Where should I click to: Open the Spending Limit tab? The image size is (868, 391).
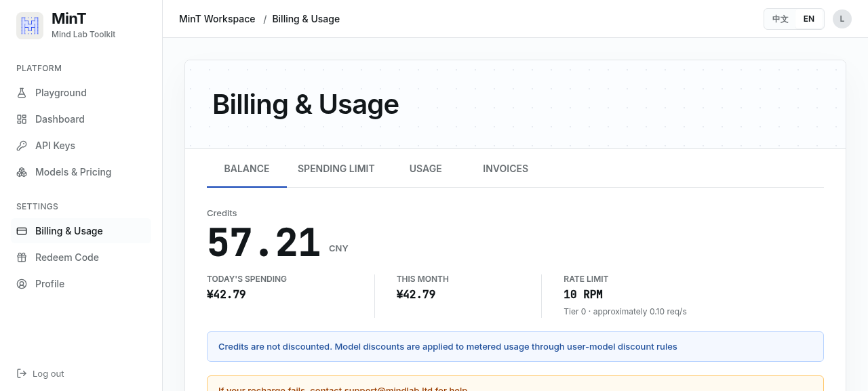(336, 169)
